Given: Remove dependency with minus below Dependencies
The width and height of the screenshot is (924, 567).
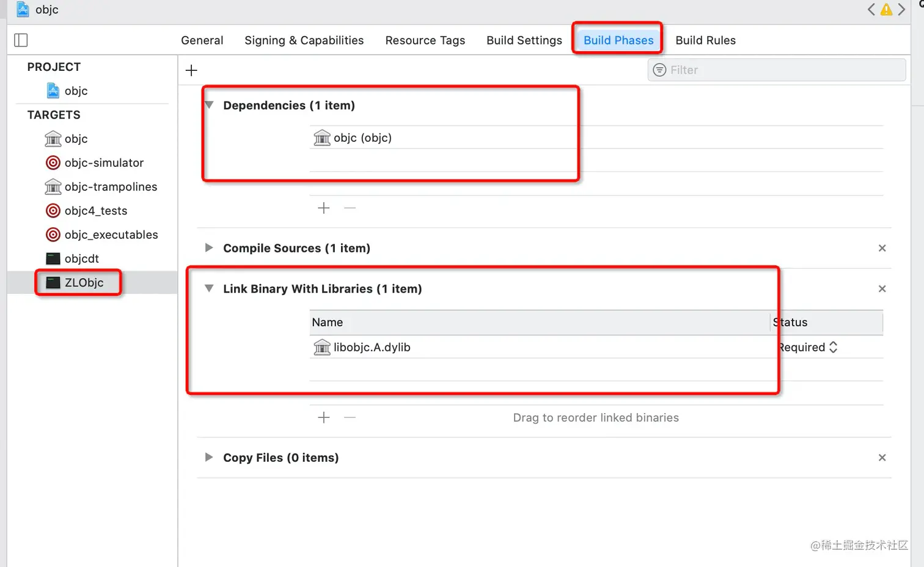Looking at the screenshot, I should tap(350, 208).
